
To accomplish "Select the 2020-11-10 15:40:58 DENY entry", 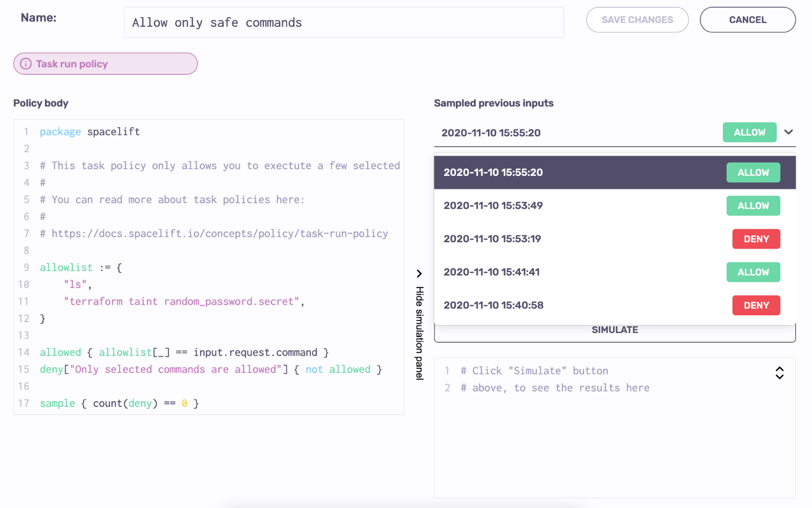I will point(615,305).
